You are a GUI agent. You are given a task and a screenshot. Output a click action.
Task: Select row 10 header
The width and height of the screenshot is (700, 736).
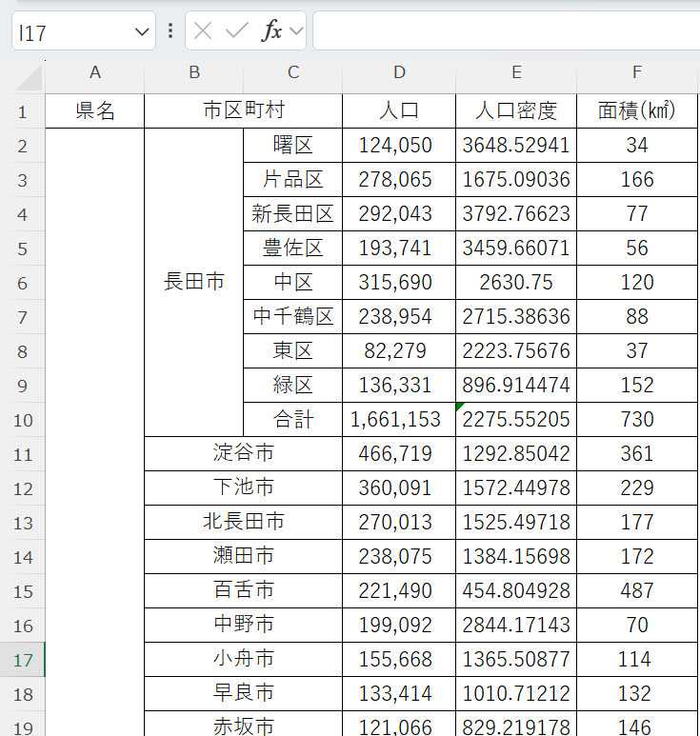point(22,420)
